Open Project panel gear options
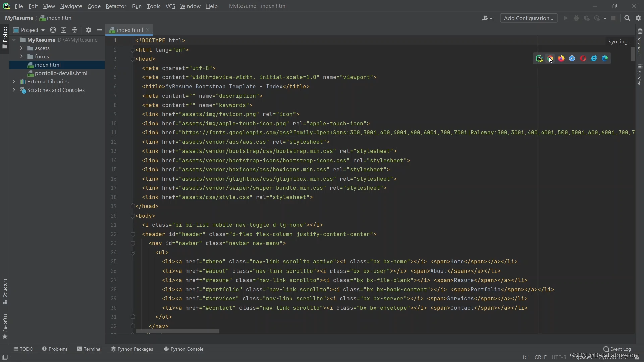The width and height of the screenshot is (644, 362). [89, 30]
